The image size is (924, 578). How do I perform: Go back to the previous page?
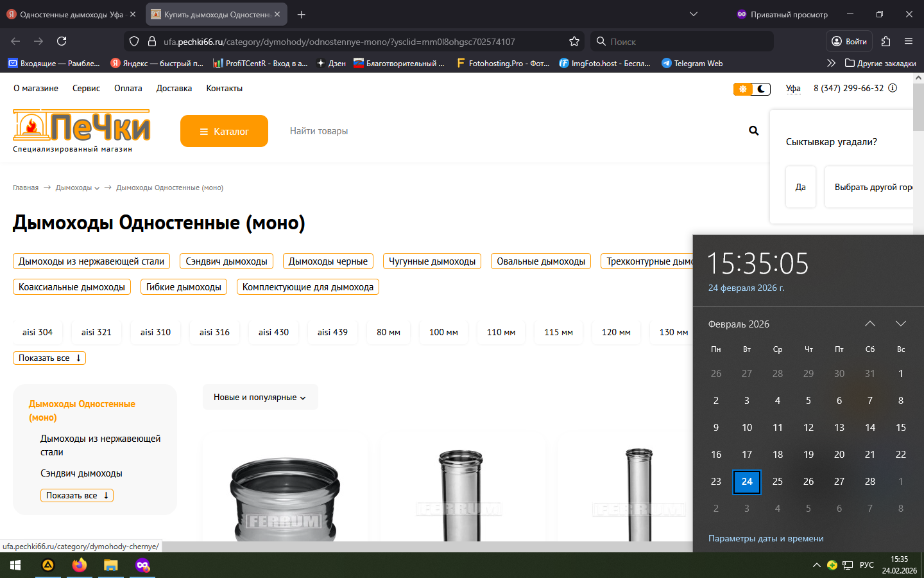[15, 41]
